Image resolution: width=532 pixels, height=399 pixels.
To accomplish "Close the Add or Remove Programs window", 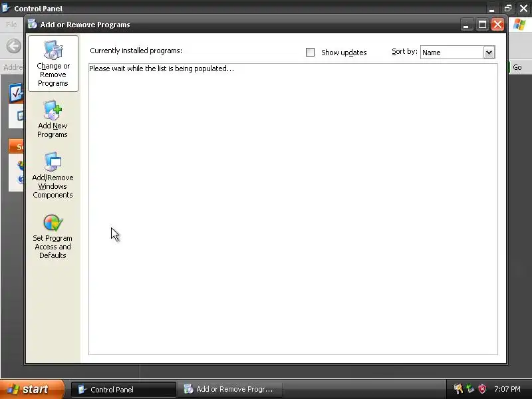I will pyautogui.click(x=497, y=25).
